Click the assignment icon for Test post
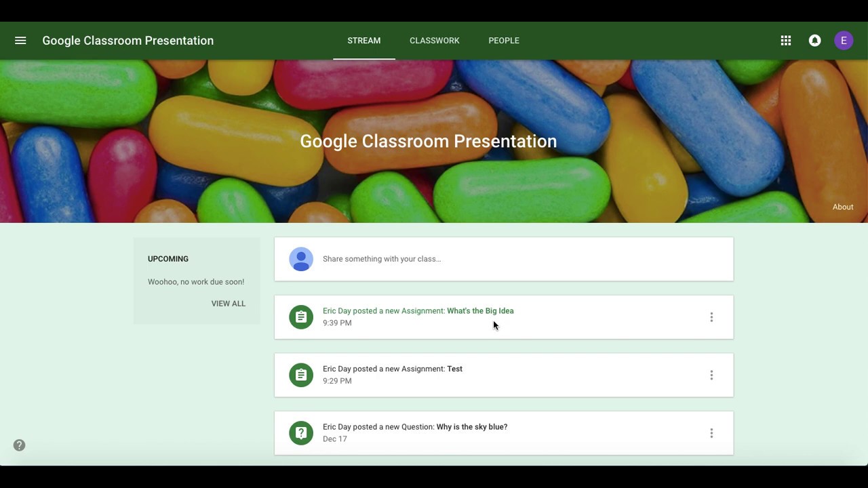 coord(301,375)
